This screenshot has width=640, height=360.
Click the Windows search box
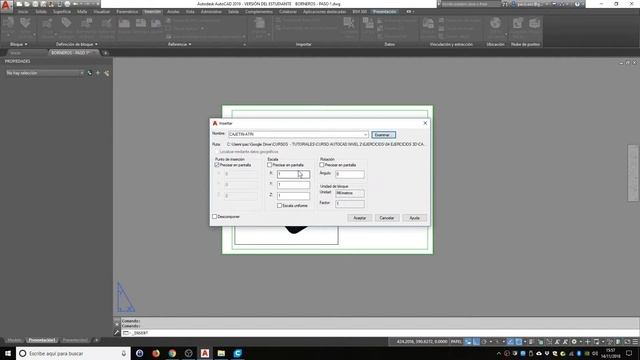pos(73,353)
